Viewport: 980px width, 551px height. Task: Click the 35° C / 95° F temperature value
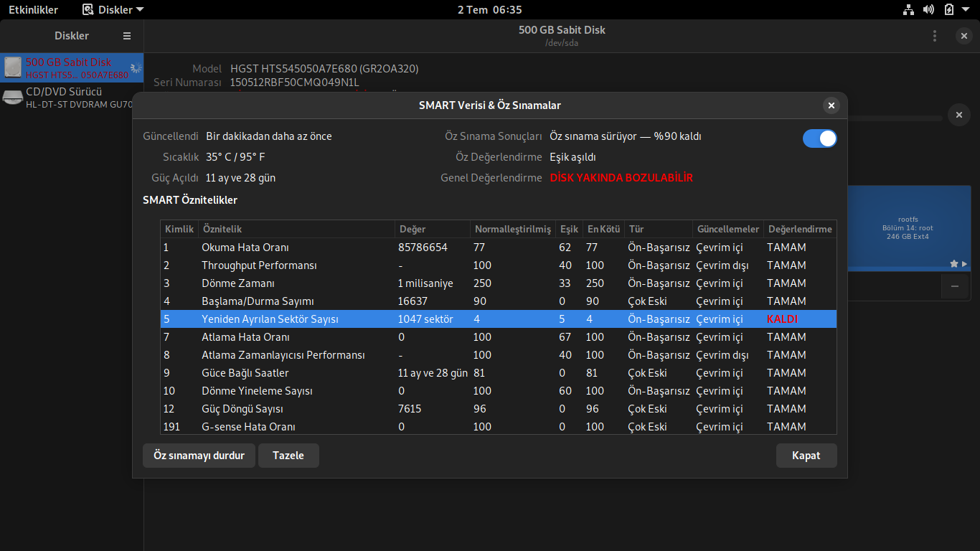(x=235, y=157)
